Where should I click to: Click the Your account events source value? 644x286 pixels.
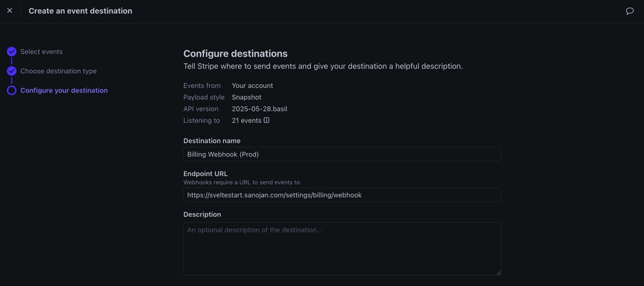point(252,86)
